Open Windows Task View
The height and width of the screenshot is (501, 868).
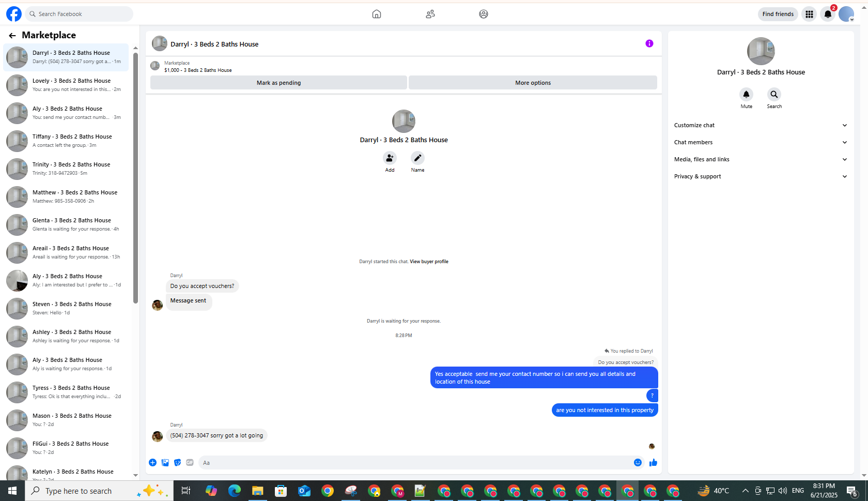pos(186,491)
